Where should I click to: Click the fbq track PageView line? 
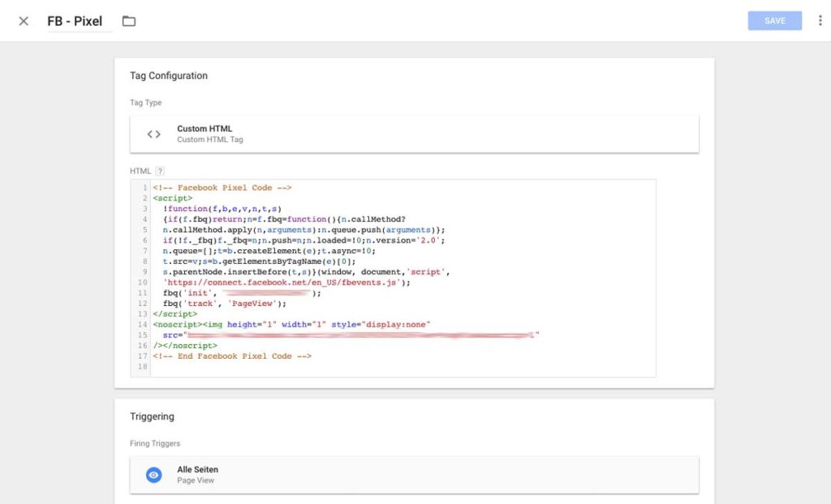coord(224,304)
